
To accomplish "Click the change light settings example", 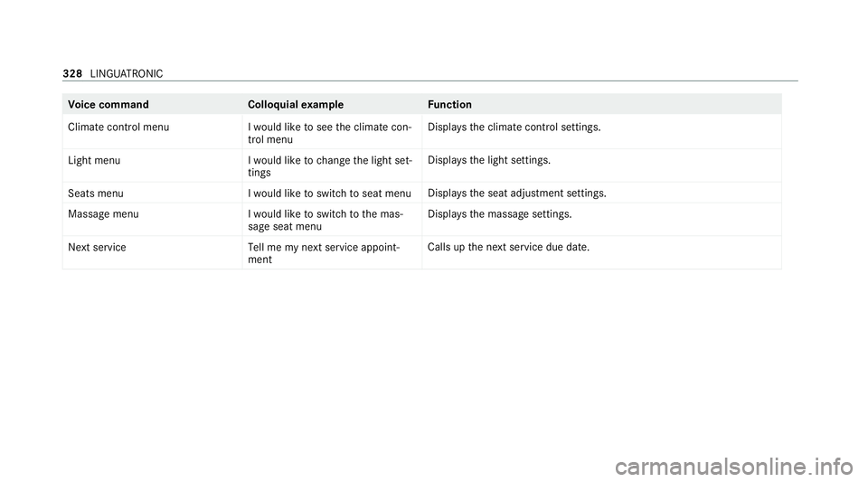I will pyautogui.click(x=325, y=165).
